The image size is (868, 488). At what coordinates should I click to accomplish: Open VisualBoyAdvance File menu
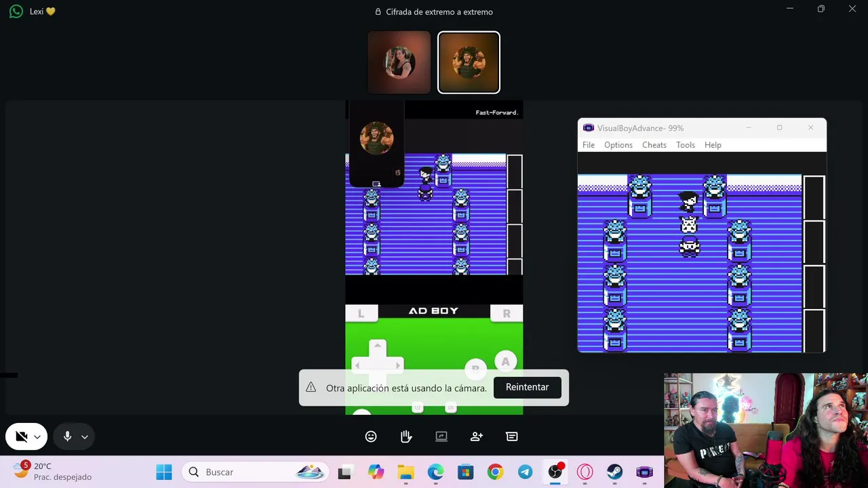(x=589, y=145)
